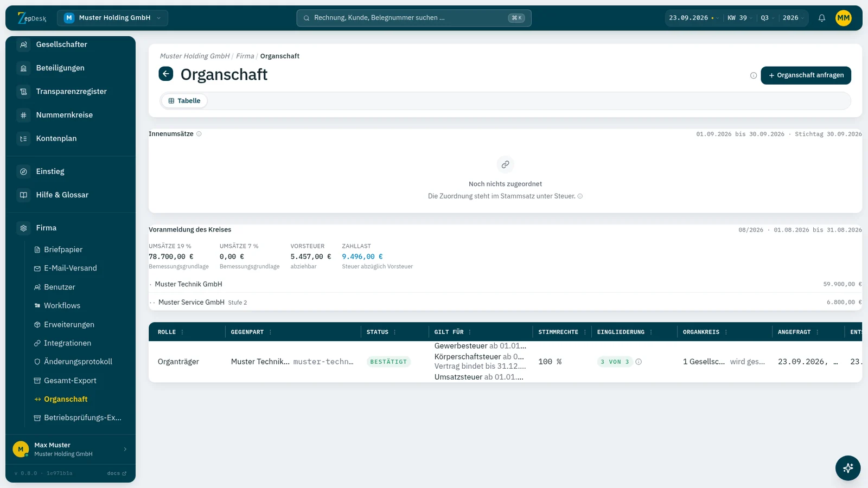Open the 2026 year dropdown
The height and width of the screenshot is (488, 868).
[793, 18]
